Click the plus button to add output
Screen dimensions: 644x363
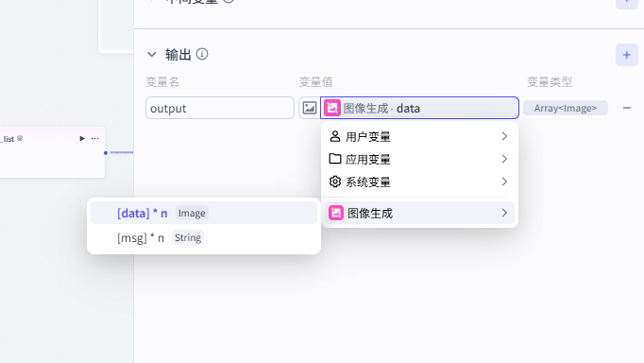click(x=626, y=55)
